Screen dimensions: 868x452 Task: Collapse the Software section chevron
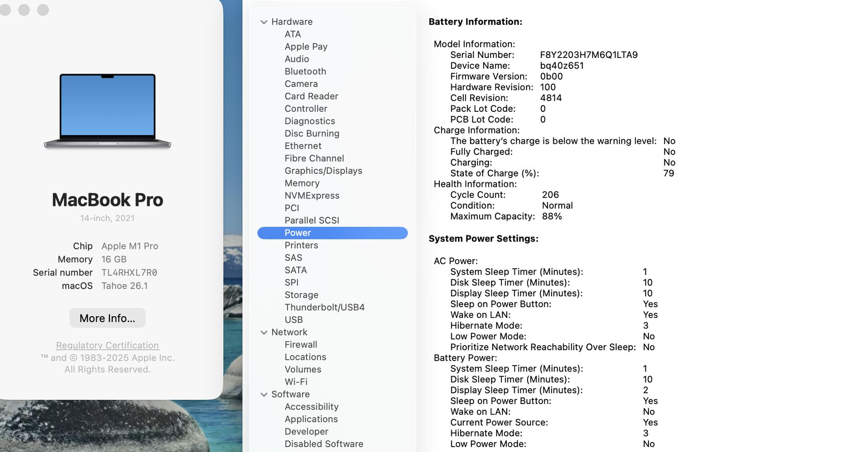click(264, 395)
